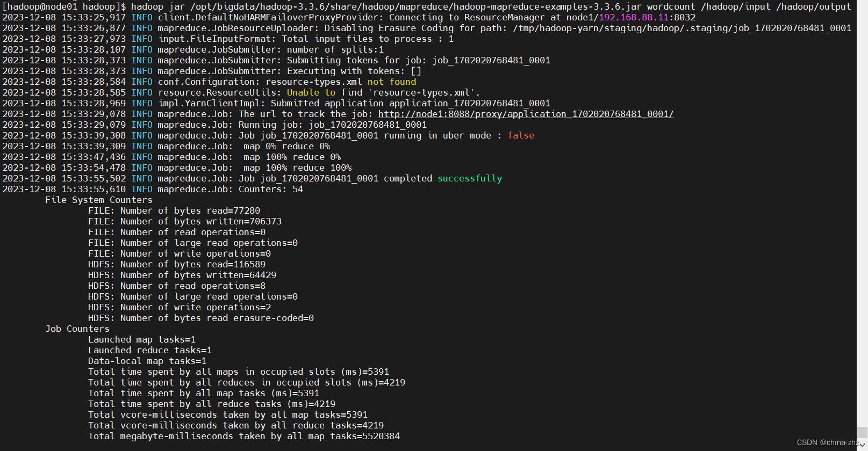Open the job tracking URL link
This screenshot has width=868, height=451.
[x=526, y=114]
